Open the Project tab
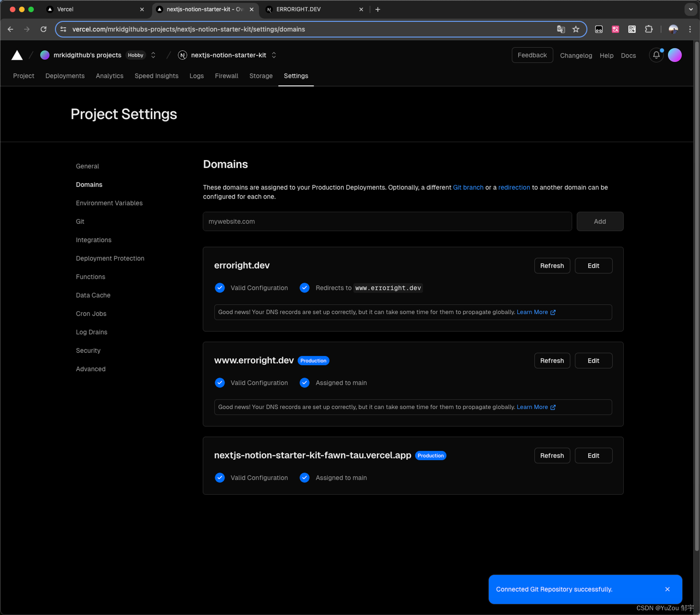Screen dimensions: 700x615 tap(24, 76)
